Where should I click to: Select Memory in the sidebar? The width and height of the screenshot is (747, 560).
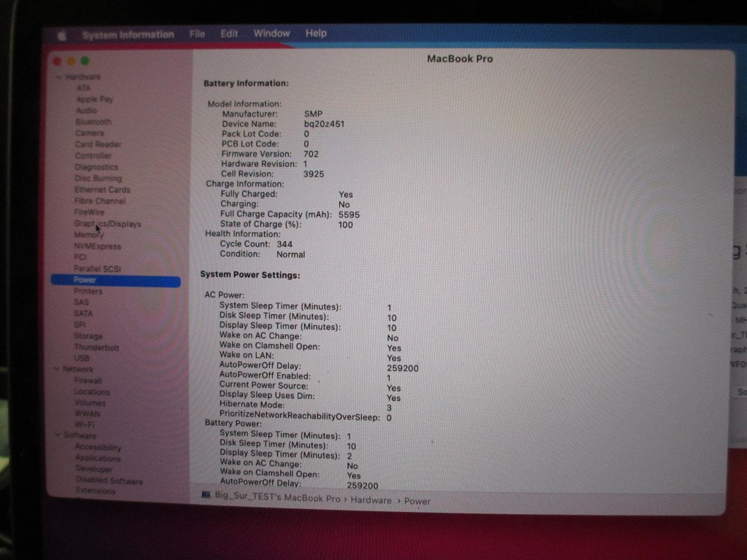(x=88, y=235)
